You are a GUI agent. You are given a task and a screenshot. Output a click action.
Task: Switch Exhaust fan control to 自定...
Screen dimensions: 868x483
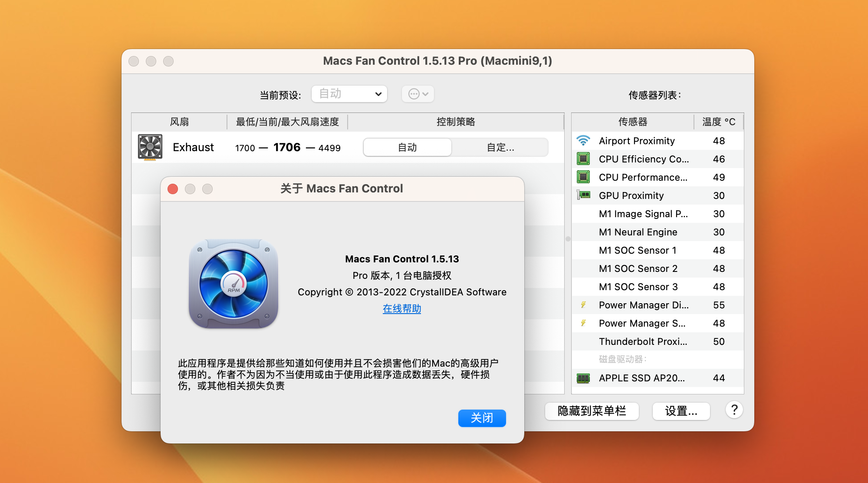[500, 148]
